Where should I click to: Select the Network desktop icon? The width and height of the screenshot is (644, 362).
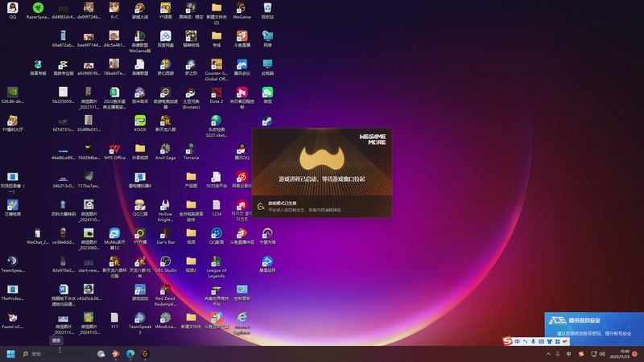[x=267, y=39]
